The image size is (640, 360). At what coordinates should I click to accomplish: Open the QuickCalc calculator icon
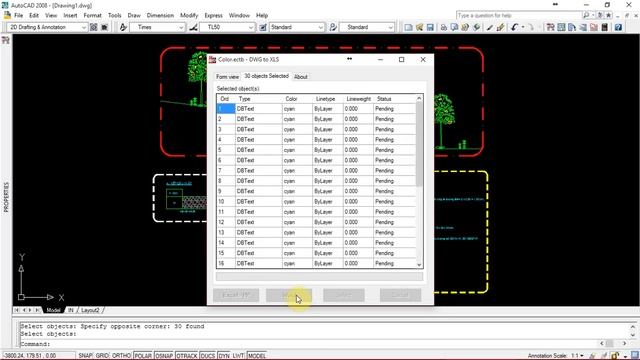[x=604, y=27]
